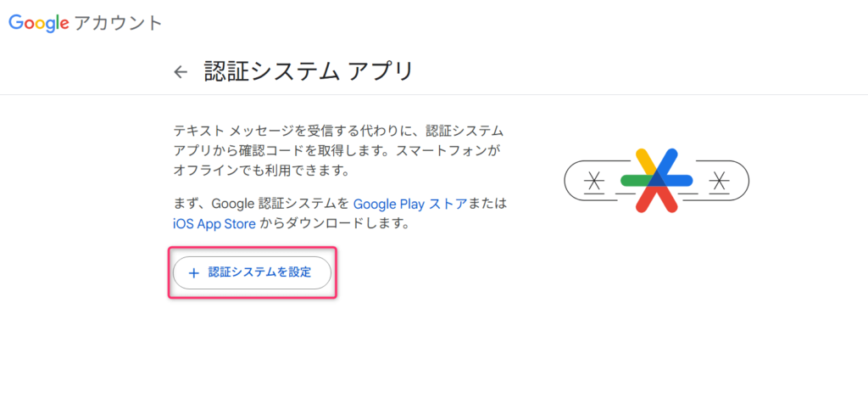868x415 pixels.
Task: Click the アカウント text beside Google logo
Action: pyautogui.click(x=118, y=23)
